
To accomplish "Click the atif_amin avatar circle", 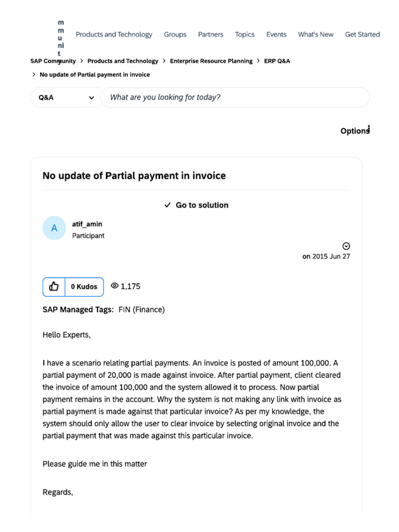I will [54, 228].
